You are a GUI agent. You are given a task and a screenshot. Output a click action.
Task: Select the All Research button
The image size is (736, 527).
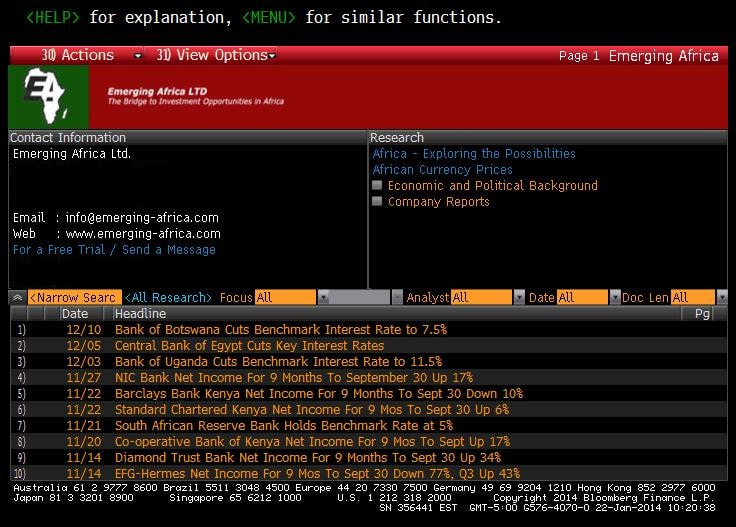[168, 298]
